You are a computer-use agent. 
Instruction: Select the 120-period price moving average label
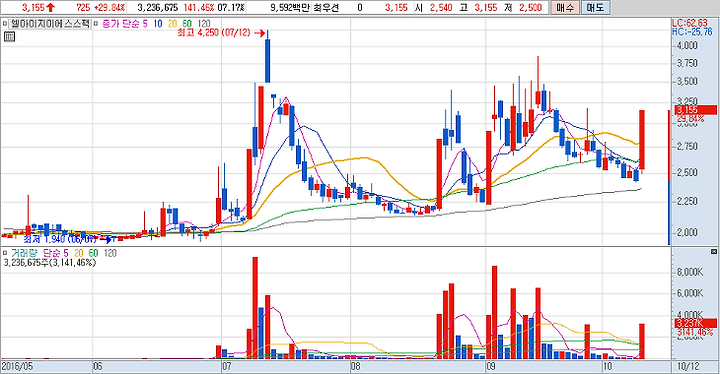204,24
